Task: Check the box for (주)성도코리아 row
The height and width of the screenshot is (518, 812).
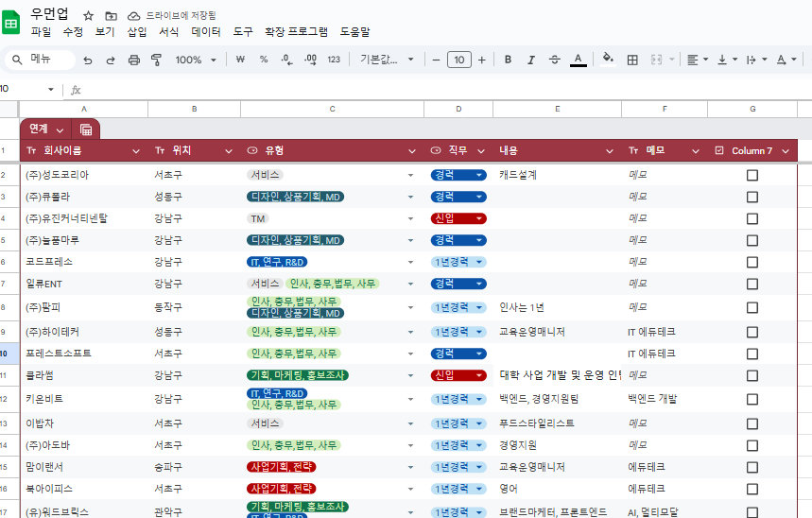Action: tap(752, 175)
